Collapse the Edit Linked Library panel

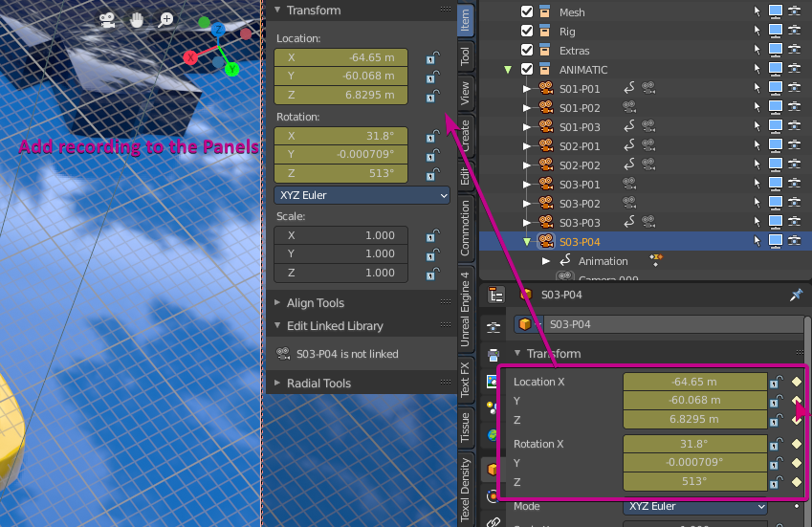click(277, 325)
